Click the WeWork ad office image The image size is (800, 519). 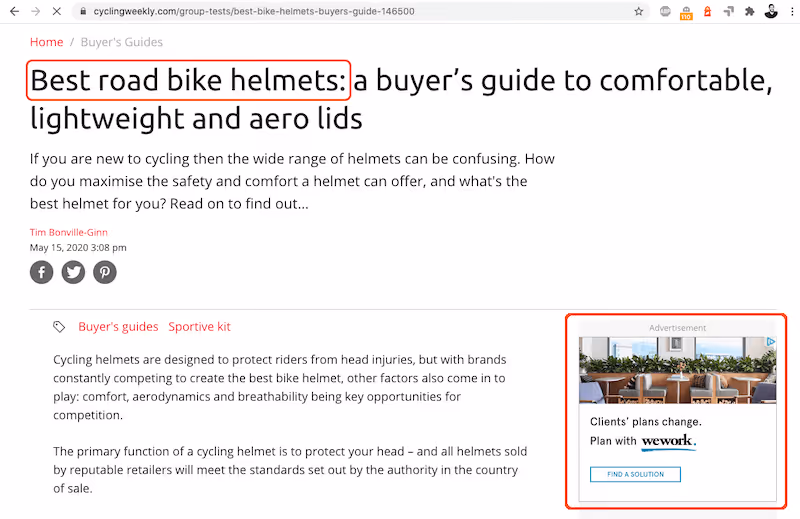click(x=678, y=370)
